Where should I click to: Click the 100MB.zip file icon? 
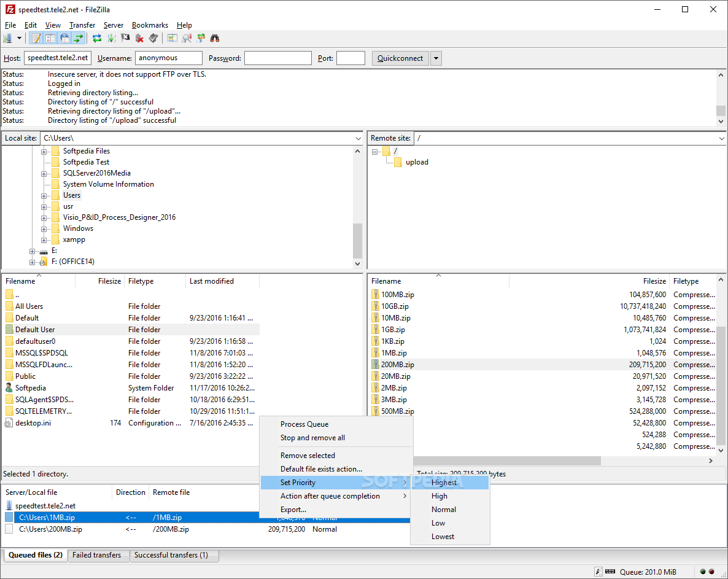[x=375, y=294]
